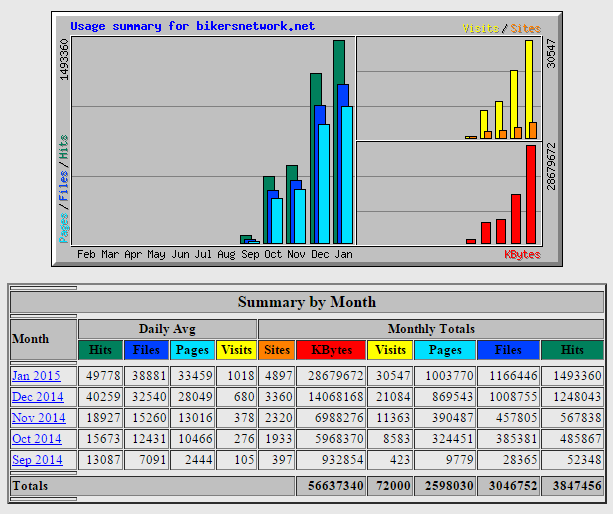Click the Month column header

point(43,339)
